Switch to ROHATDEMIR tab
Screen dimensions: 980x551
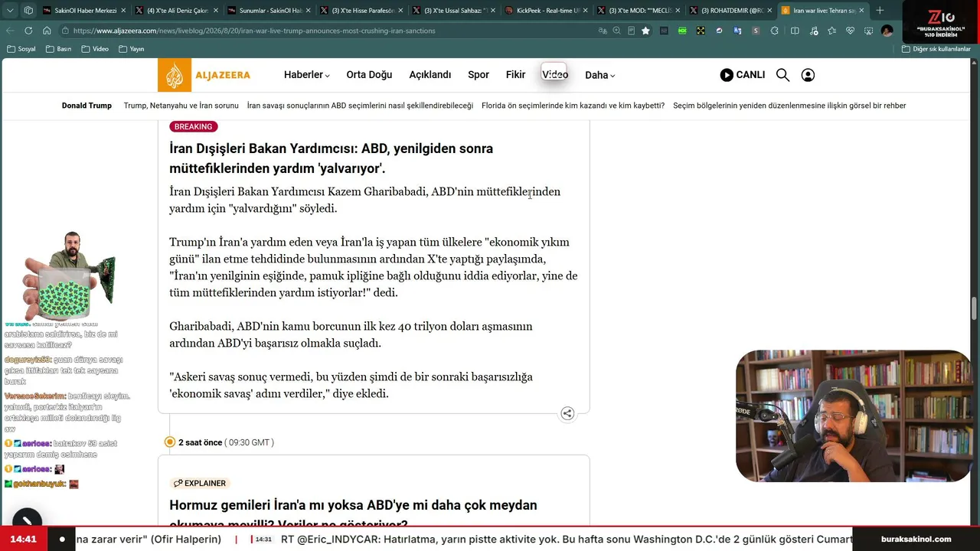click(730, 11)
